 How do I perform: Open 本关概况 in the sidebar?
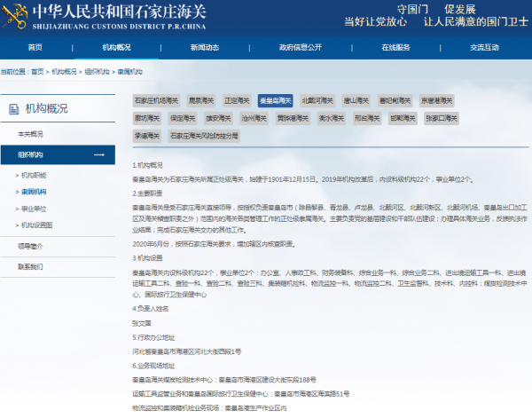(x=30, y=134)
